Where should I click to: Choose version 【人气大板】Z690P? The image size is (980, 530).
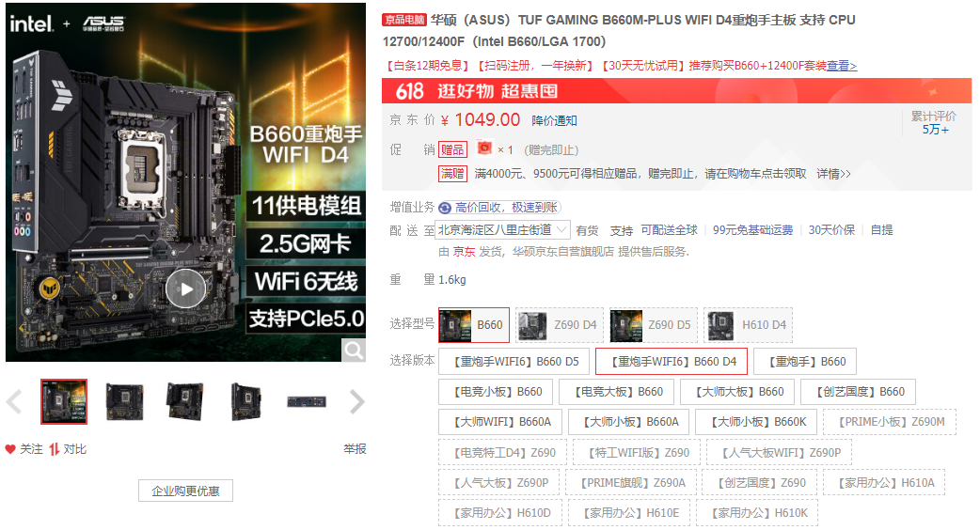[498, 483]
